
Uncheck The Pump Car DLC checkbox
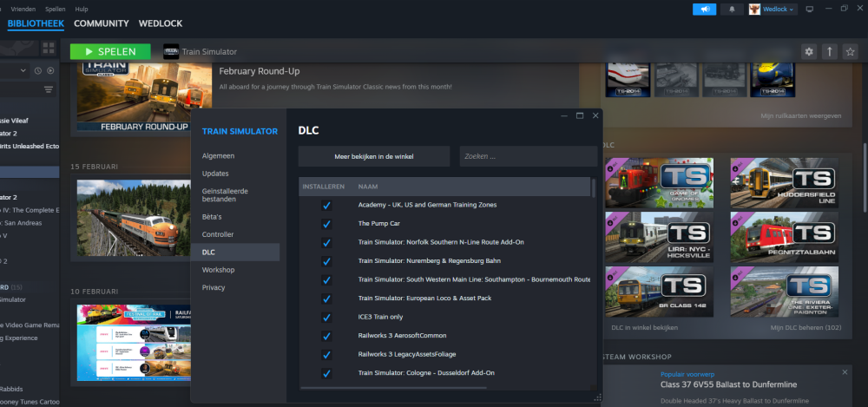326,223
